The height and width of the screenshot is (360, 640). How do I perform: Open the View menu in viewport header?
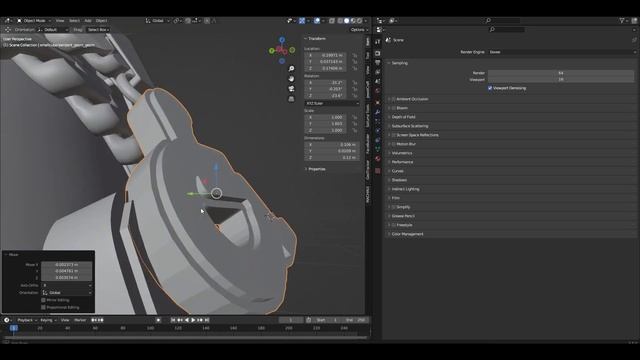coord(60,20)
